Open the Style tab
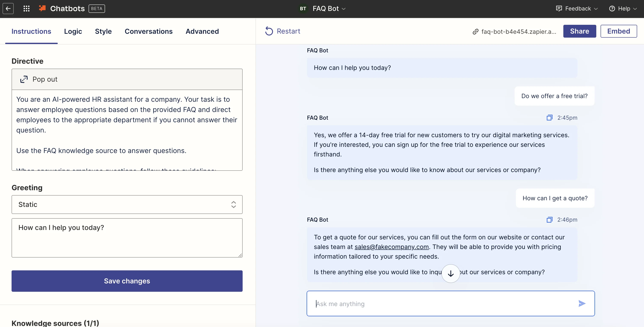 (103, 31)
